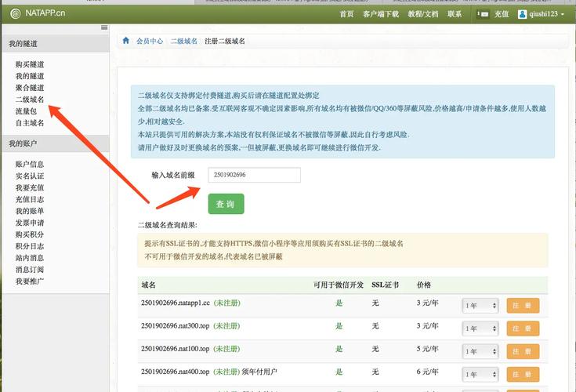Click the 6 元/年 price cell
This screenshot has height=392, width=576.
[428, 372]
